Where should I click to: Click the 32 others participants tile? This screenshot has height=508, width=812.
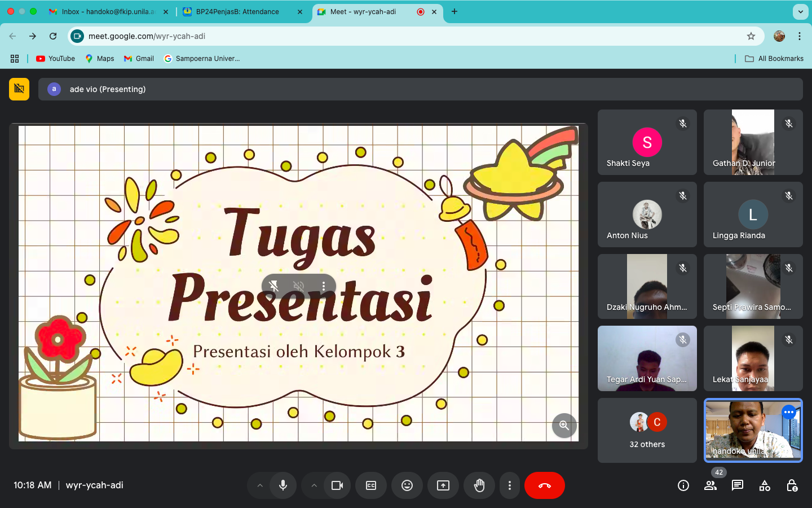(x=647, y=431)
